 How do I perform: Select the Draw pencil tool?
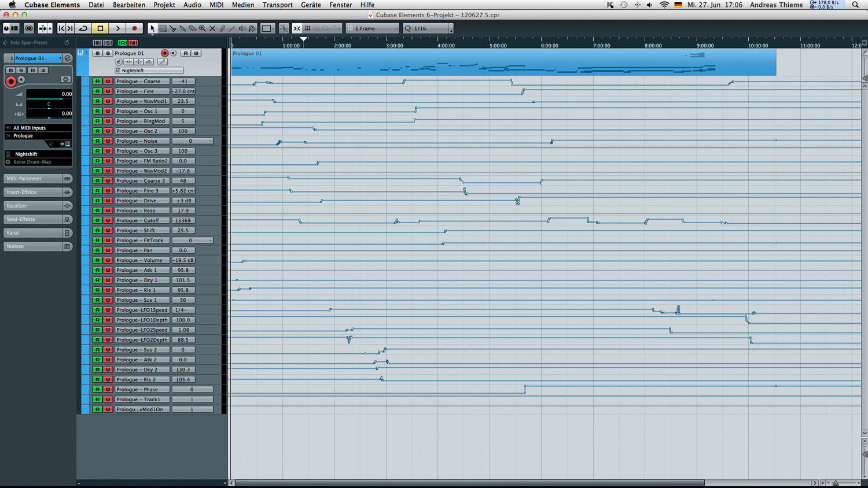(222, 28)
